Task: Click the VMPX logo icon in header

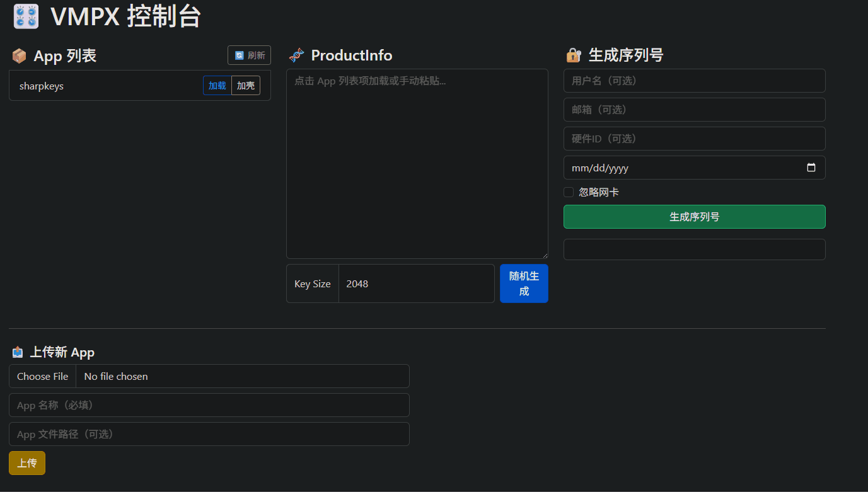Action: pos(25,16)
